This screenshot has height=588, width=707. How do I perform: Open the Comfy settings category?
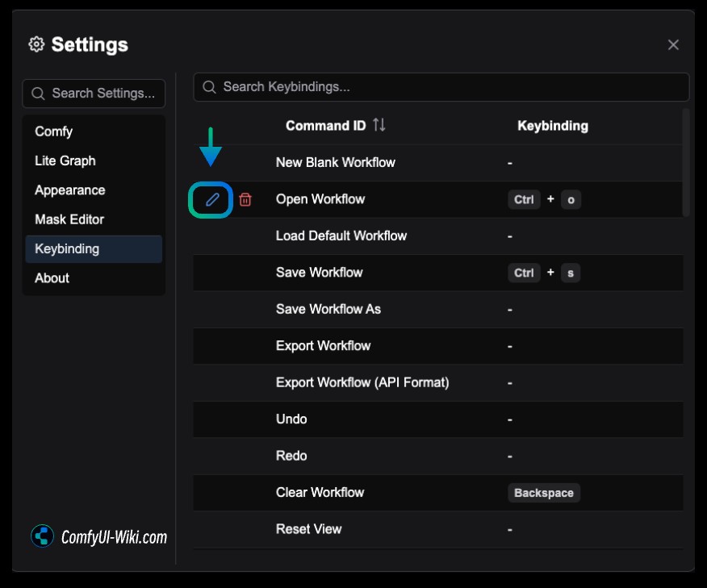[x=94, y=131]
